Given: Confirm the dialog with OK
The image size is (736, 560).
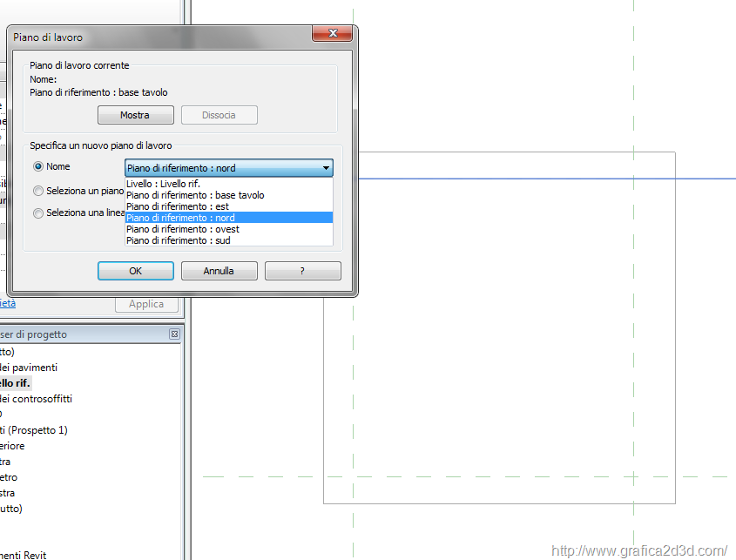Looking at the screenshot, I should 136,271.
